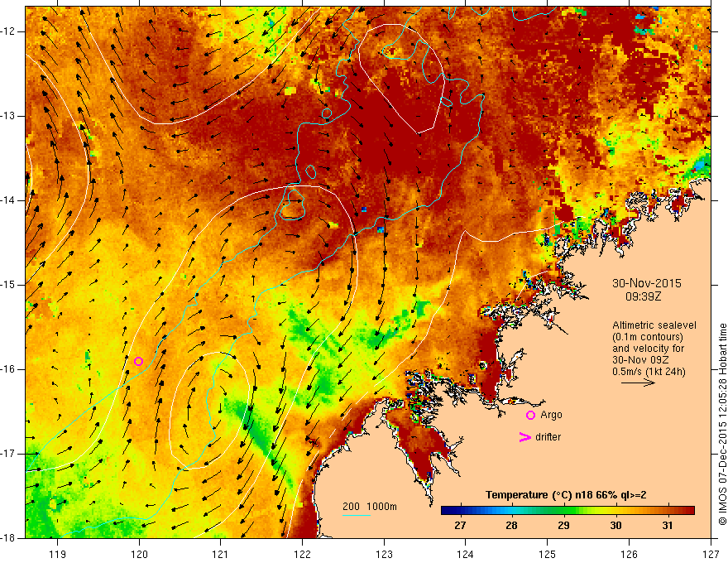Click the latitude axis label -13
The height and width of the screenshot is (563, 728).
tap(8, 116)
